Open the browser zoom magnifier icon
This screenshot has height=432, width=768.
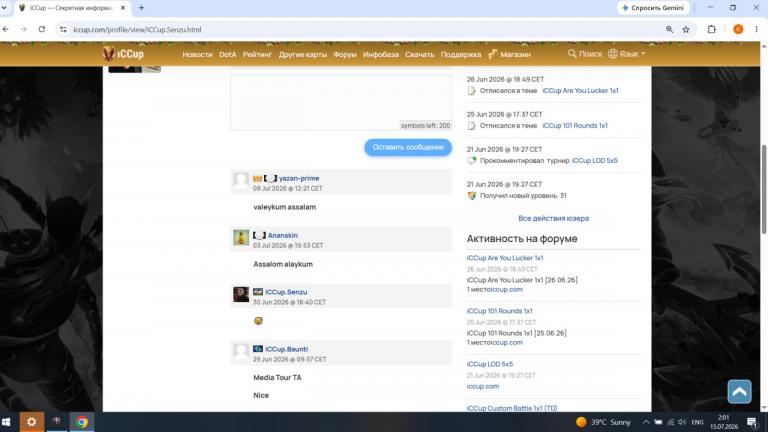[x=670, y=29]
